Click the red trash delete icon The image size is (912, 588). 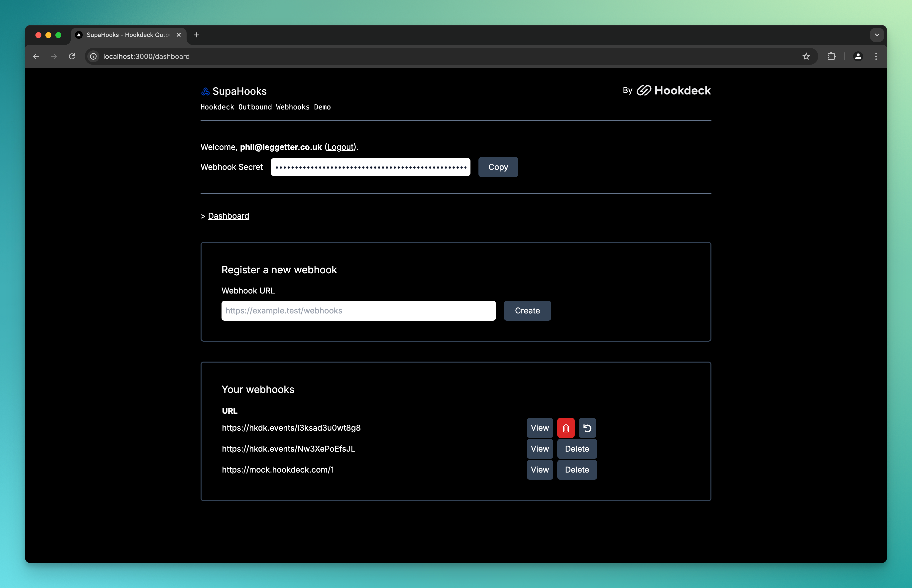[x=566, y=428]
